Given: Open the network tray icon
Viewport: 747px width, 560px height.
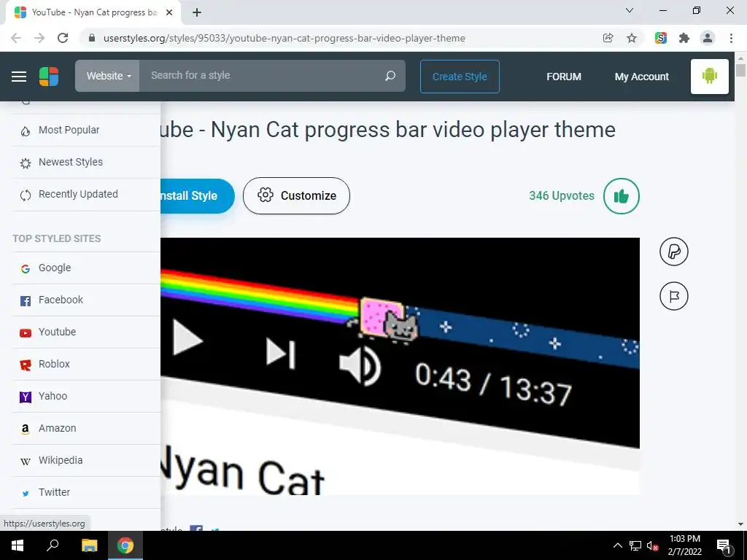Looking at the screenshot, I should 635,545.
